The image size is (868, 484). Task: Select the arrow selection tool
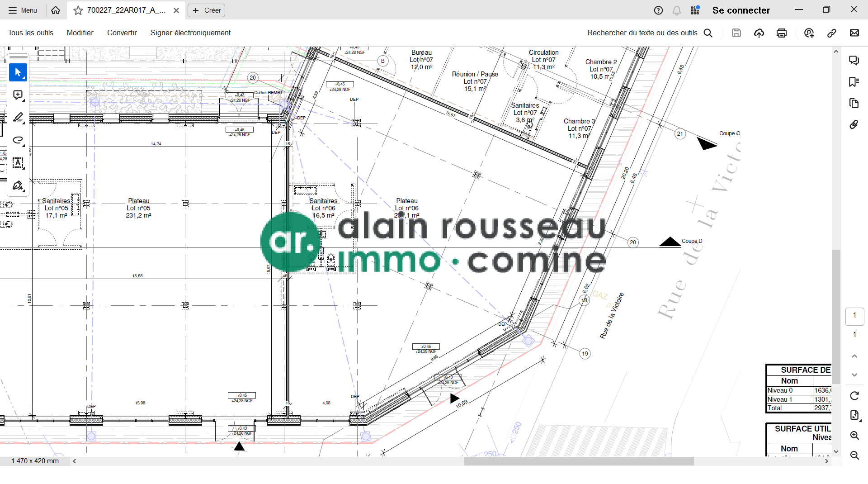(x=18, y=72)
